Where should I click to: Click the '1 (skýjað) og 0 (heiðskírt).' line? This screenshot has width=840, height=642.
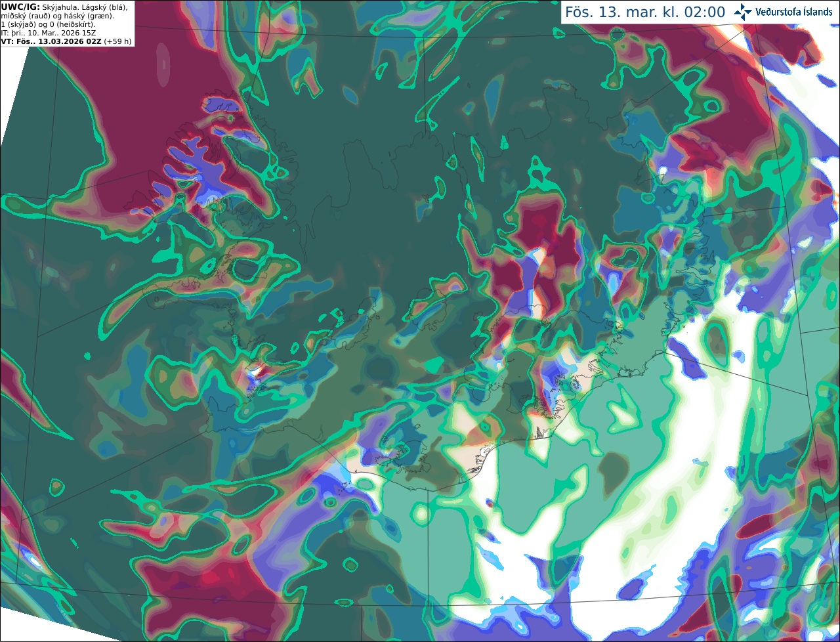point(48,24)
